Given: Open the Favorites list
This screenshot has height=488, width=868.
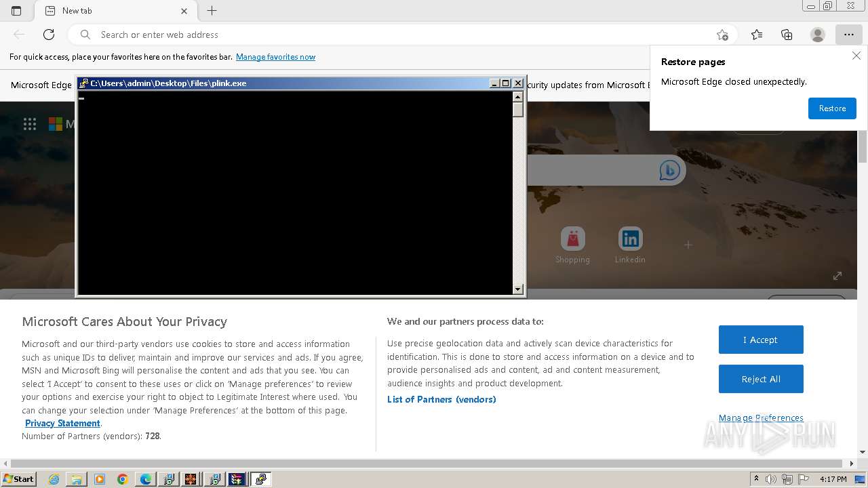Looking at the screenshot, I should [x=757, y=35].
